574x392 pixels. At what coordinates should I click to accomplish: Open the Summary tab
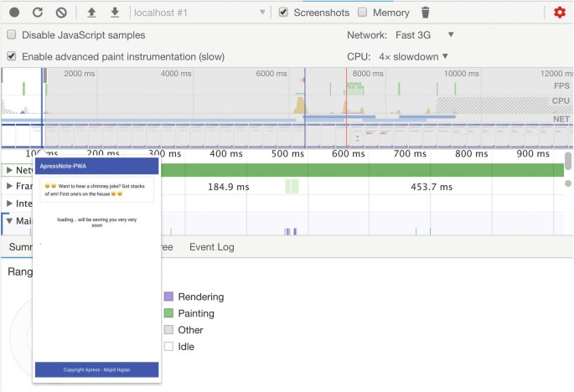coord(20,247)
